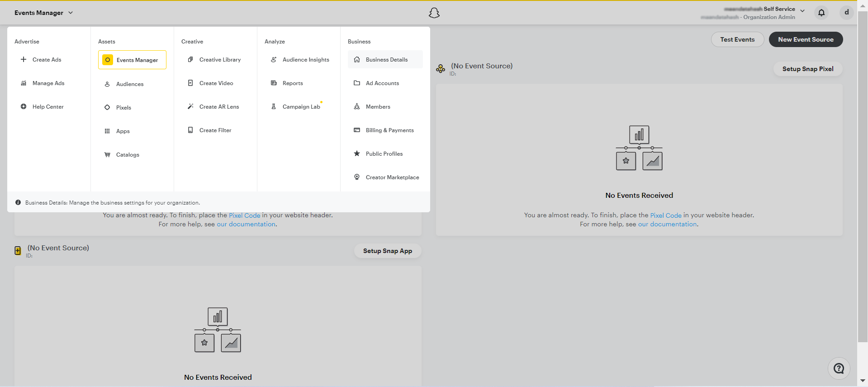Click the Pixels diamond icon
The height and width of the screenshot is (387, 868).
tap(107, 107)
